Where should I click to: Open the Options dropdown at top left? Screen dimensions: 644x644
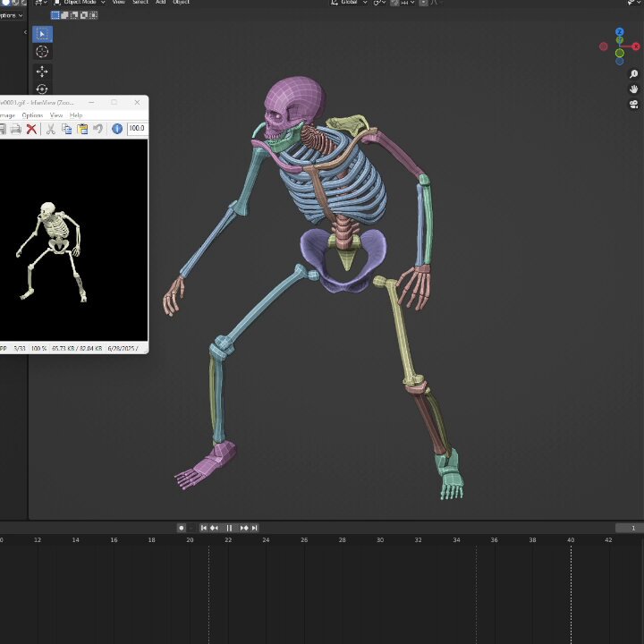click(11, 15)
